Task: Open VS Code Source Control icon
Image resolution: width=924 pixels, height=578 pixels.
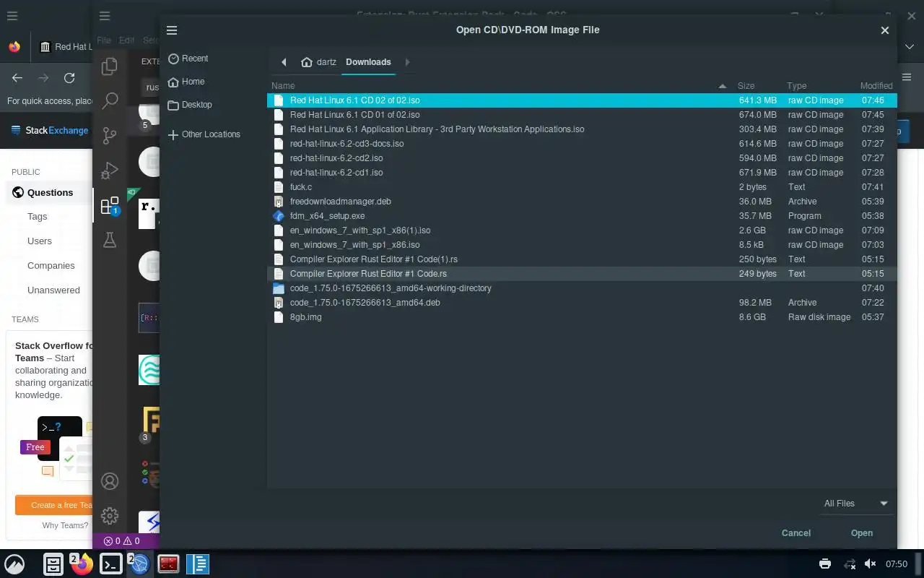Action: [110, 135]
